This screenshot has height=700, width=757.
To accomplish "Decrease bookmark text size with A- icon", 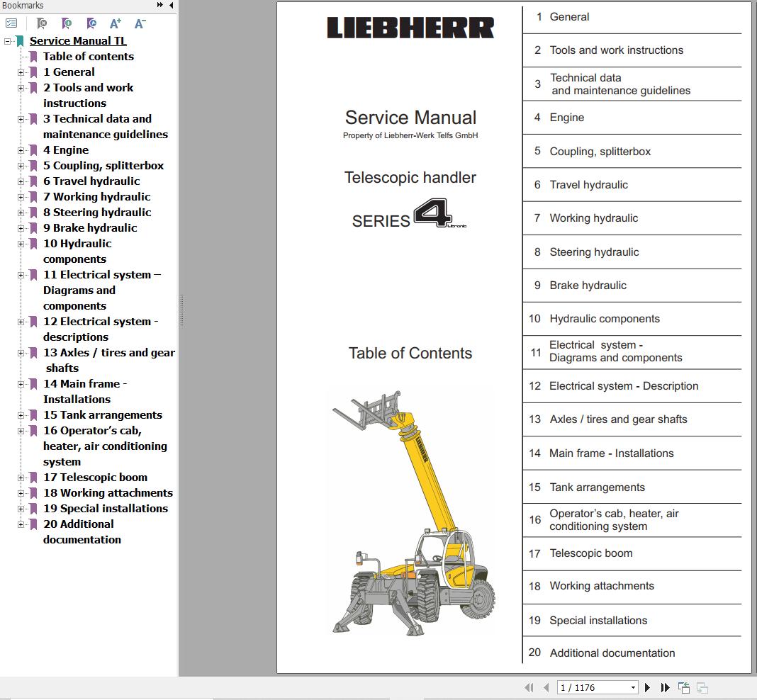I will pyautogui.click(x=140, y=23).
